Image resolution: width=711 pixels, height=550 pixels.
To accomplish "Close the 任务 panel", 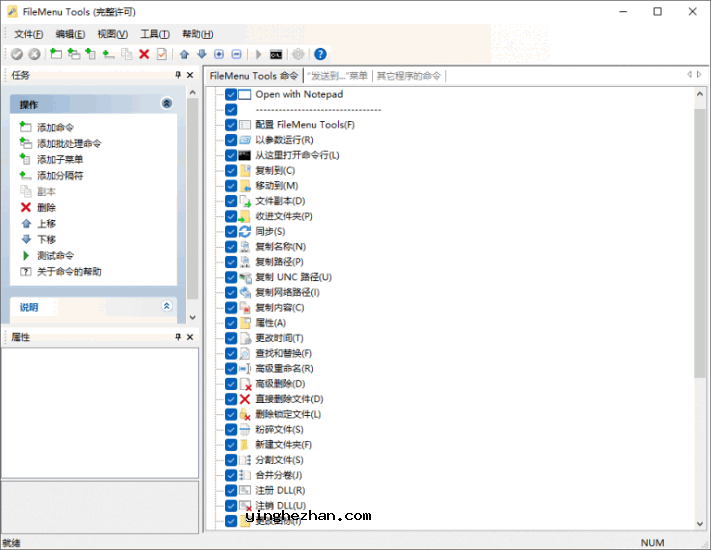I will tap(190, 75).
